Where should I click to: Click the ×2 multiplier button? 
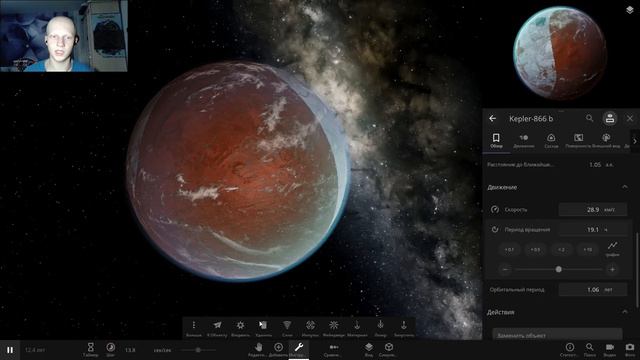(x=562, y=249)
